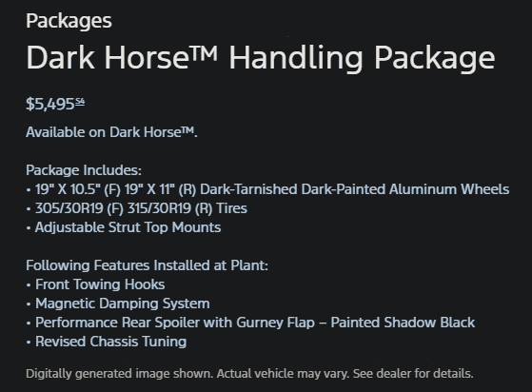Click the digitally generated image disclaimer text
The width and height of the screenshot is (532, 392).
point(249,373)
